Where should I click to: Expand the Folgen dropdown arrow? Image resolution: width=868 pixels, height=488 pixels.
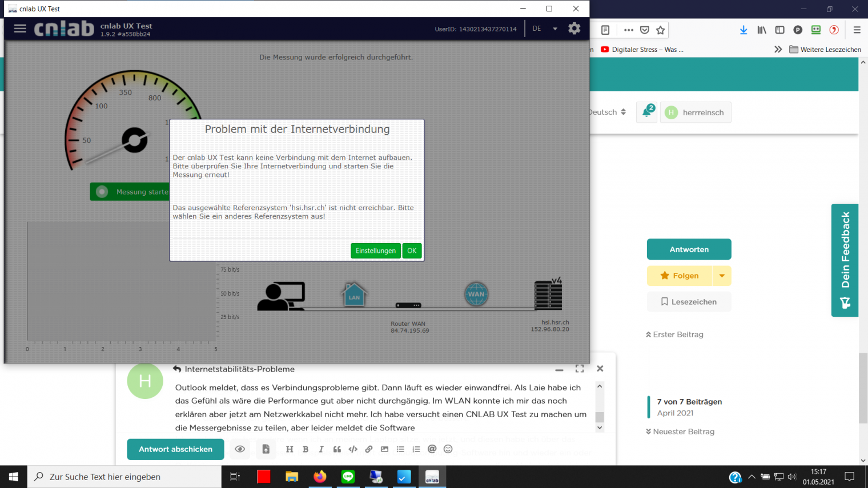pos(722,276)
